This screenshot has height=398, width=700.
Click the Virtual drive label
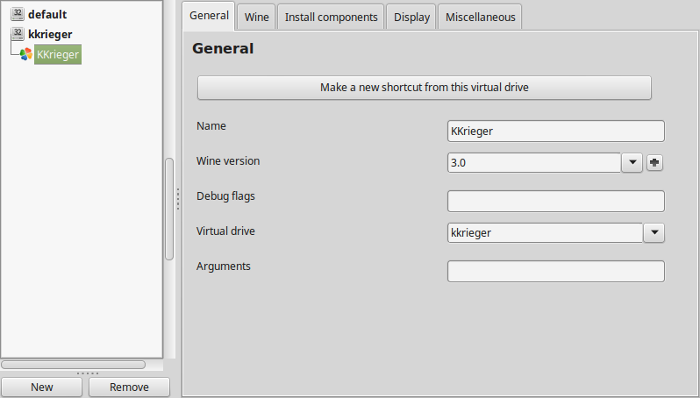pos(225,231)
